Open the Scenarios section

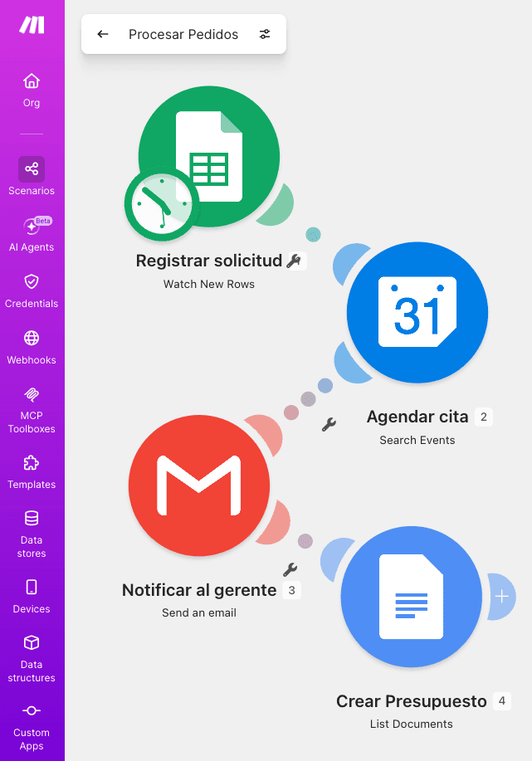(x=32, y=177)
